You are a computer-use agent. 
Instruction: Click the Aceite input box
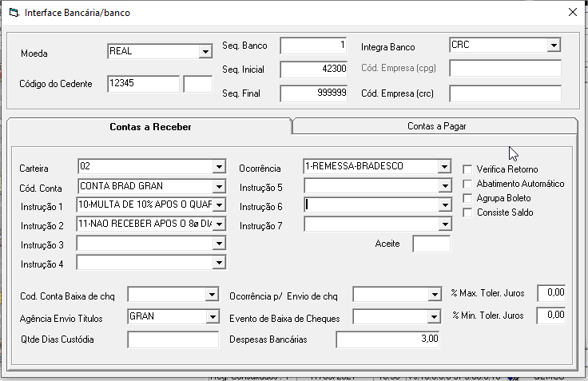(x=431, y=244)
